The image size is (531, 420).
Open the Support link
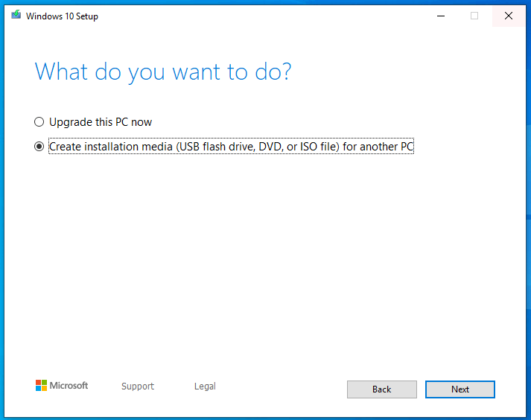coord(138,386)
